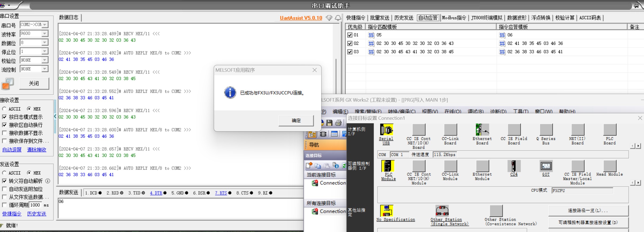Select ASCII radio under 接收设置
Image resolution: width=644 pixels, height=232 pixels.
point(4,109)
